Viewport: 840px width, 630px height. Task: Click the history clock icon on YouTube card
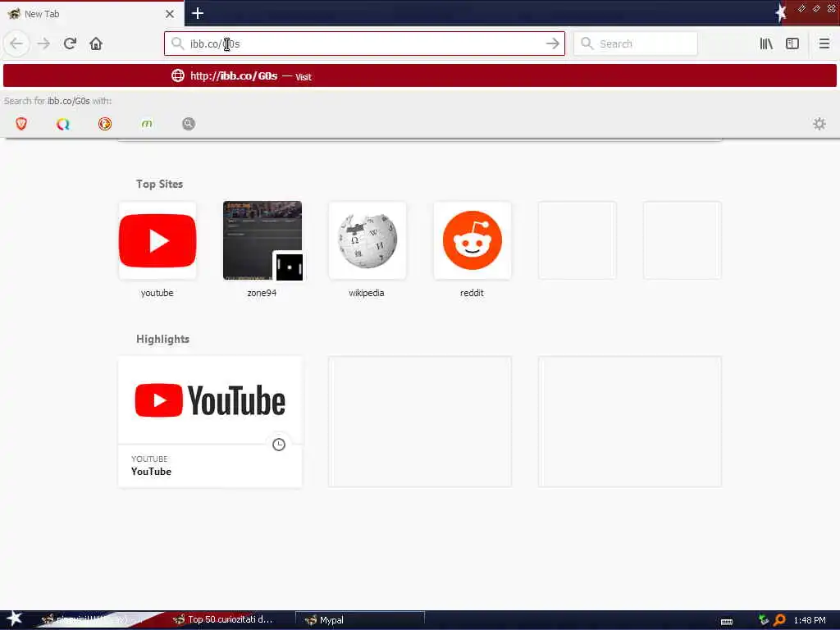(x=279, y=445)
